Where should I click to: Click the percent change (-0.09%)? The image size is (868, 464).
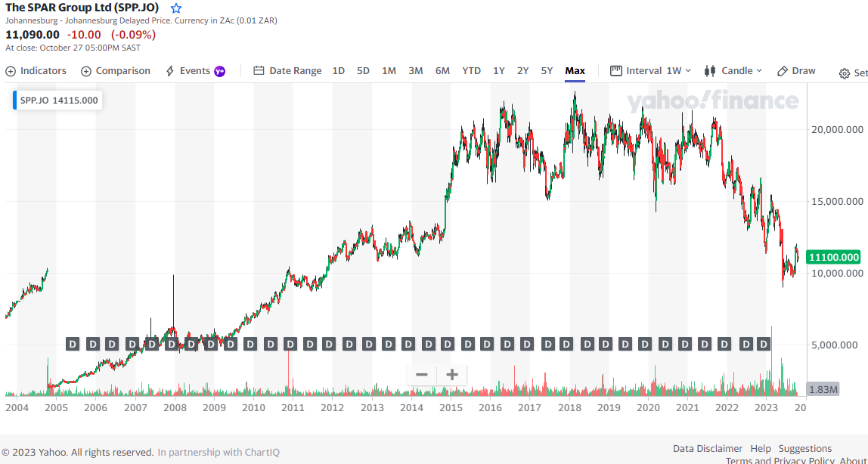(x=133, y=34)
